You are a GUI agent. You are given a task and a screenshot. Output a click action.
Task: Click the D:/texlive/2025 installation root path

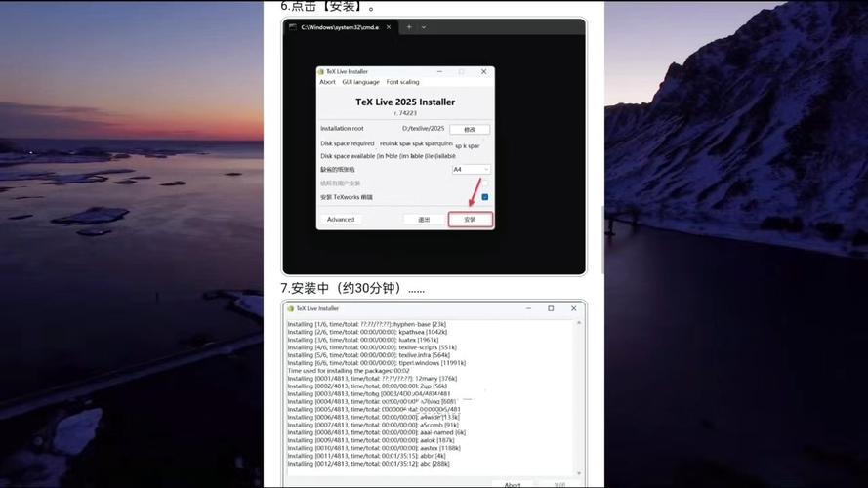pyautogui.click(x=423, y=129)
